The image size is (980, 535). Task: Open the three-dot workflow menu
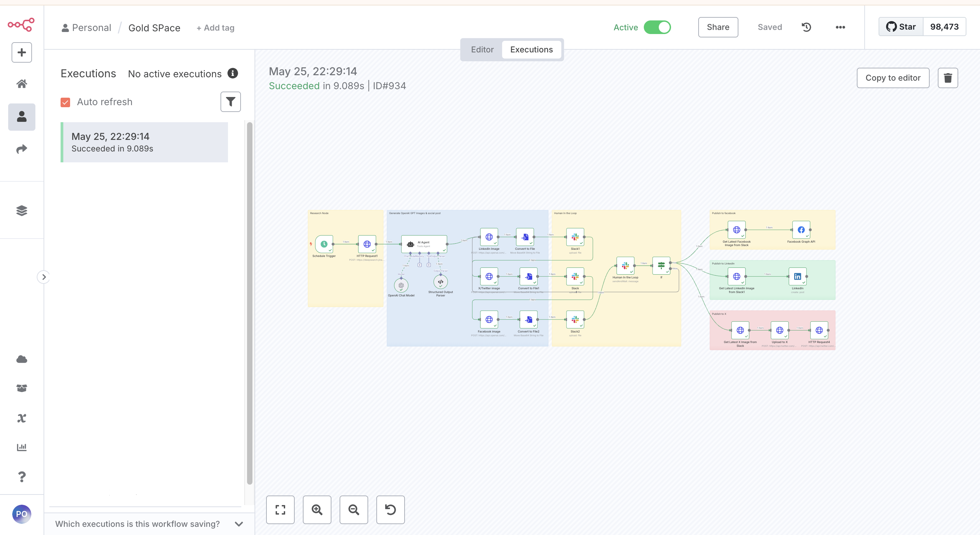point(840,27)
